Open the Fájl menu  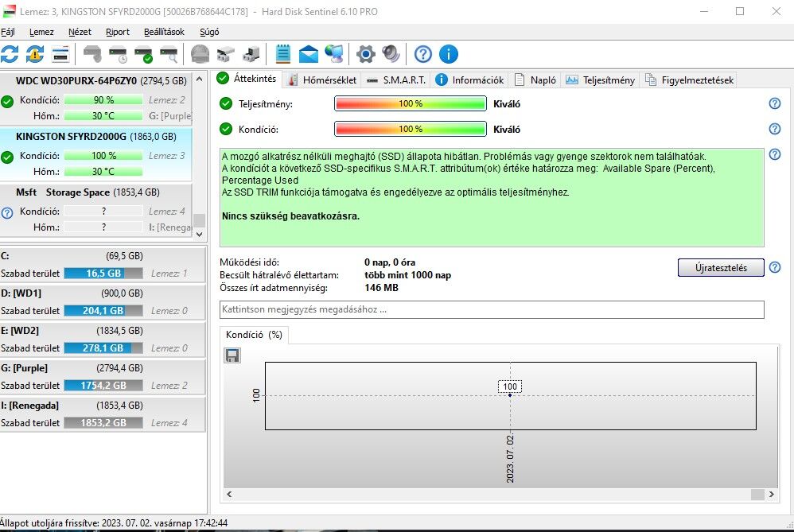pyautogui.click(x=8, y=32)
